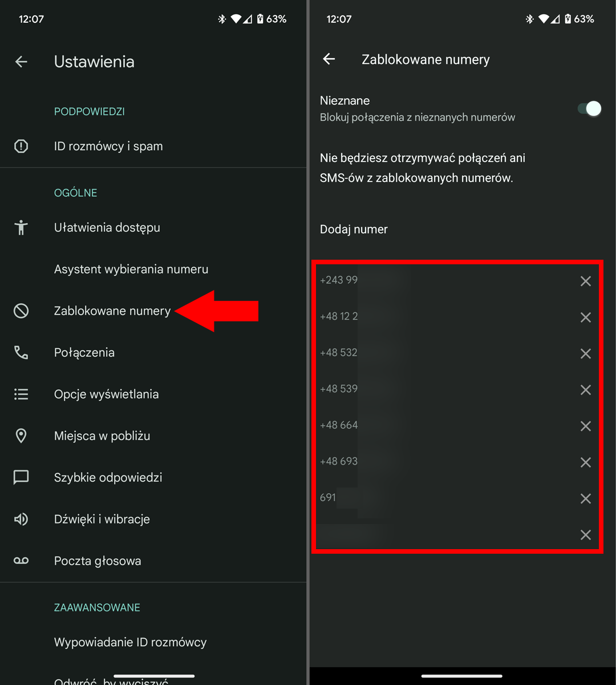Open Asystent wybierania numeru
Image resolution: width=616 pixels, height=685 pixels.
(131, 269)
